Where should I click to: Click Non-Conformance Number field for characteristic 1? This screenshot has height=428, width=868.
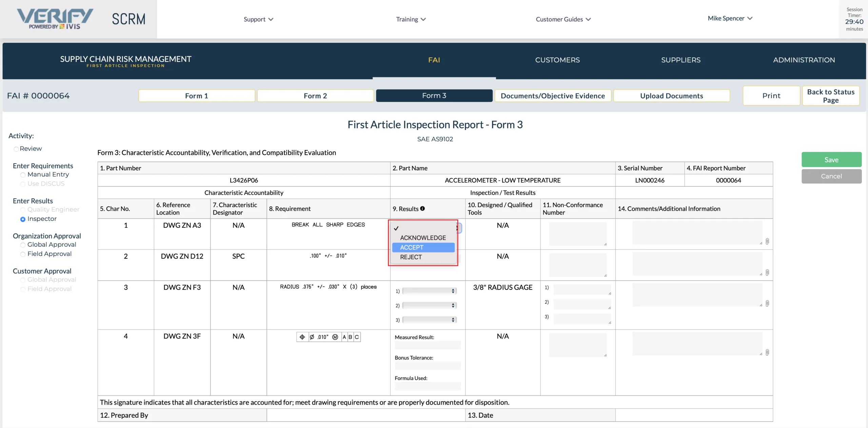(578, 234)
